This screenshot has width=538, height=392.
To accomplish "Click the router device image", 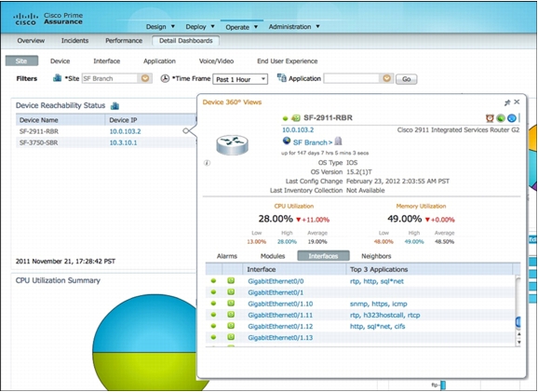I will (x=233, y=144).
